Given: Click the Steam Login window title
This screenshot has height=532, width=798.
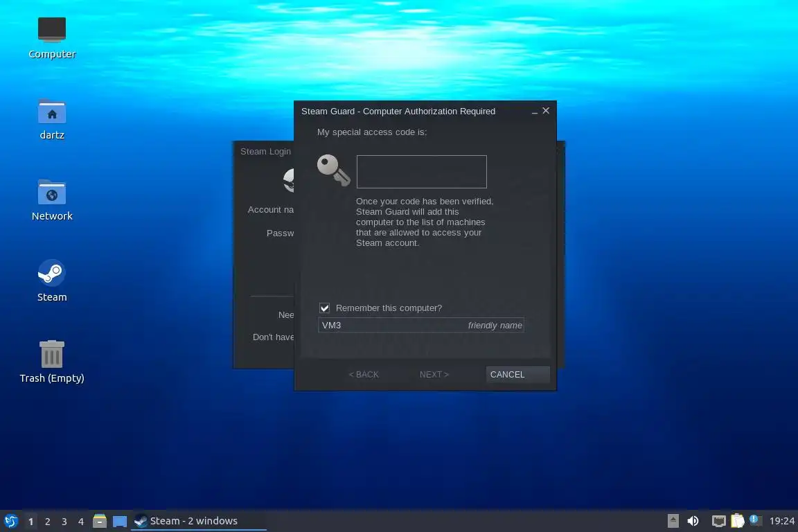Looking at the screenshot, I should 266,151.
